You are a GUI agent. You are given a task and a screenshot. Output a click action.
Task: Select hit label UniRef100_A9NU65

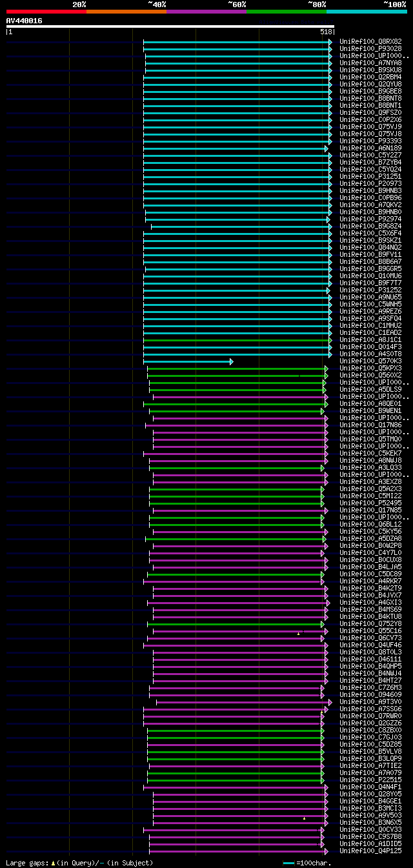(370, 297)
